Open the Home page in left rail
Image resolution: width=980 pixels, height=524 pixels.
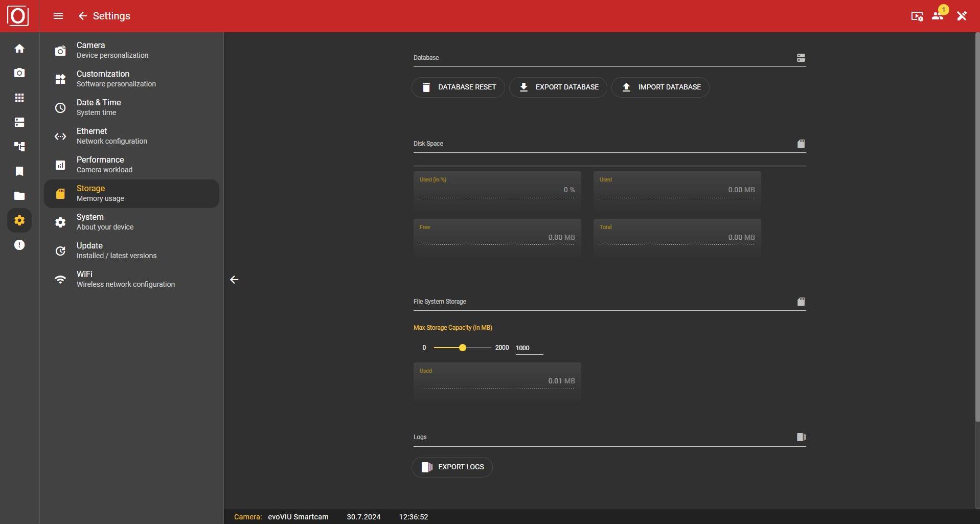click(19, 49)
